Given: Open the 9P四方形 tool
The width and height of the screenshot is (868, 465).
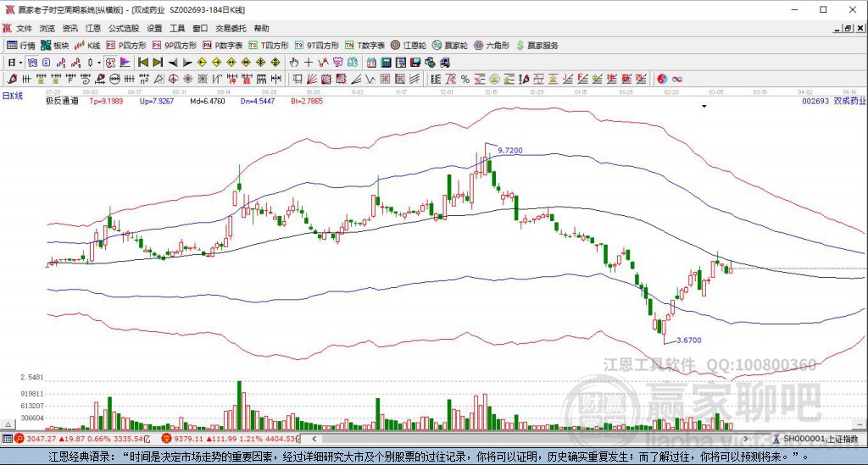Looking at the screenshot, I should 175,46.
